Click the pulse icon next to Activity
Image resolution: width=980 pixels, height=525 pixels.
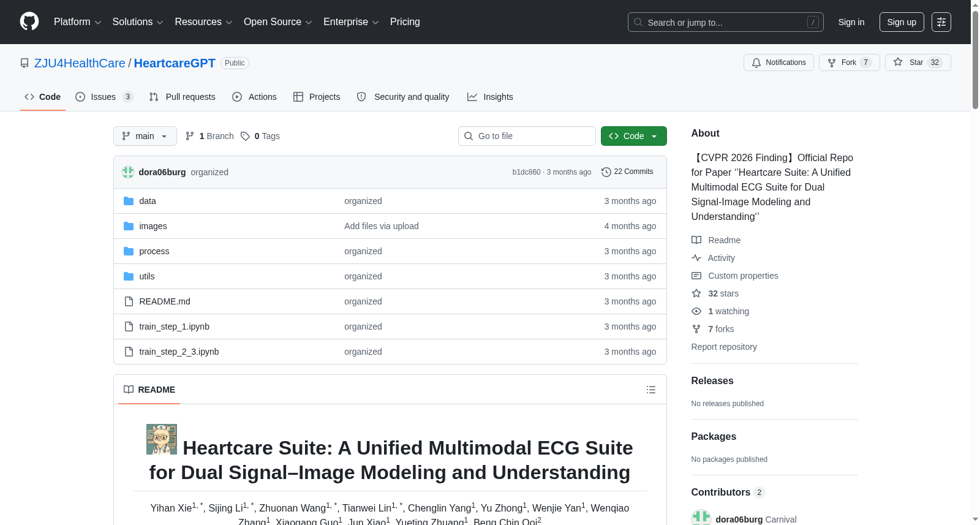696,258
